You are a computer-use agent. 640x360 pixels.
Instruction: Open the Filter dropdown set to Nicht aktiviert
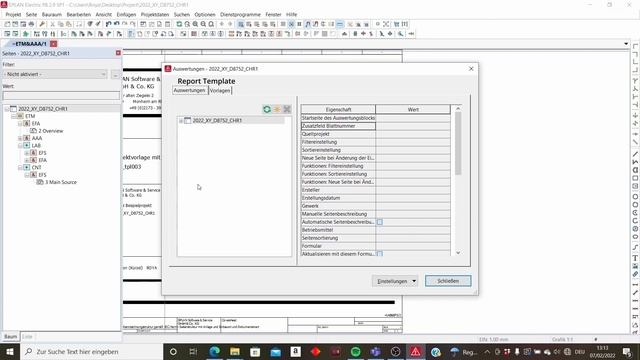point(55,74)
